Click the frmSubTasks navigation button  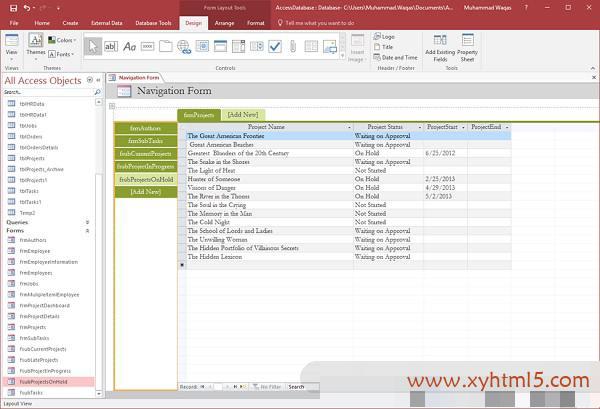[x=145, y=141]
